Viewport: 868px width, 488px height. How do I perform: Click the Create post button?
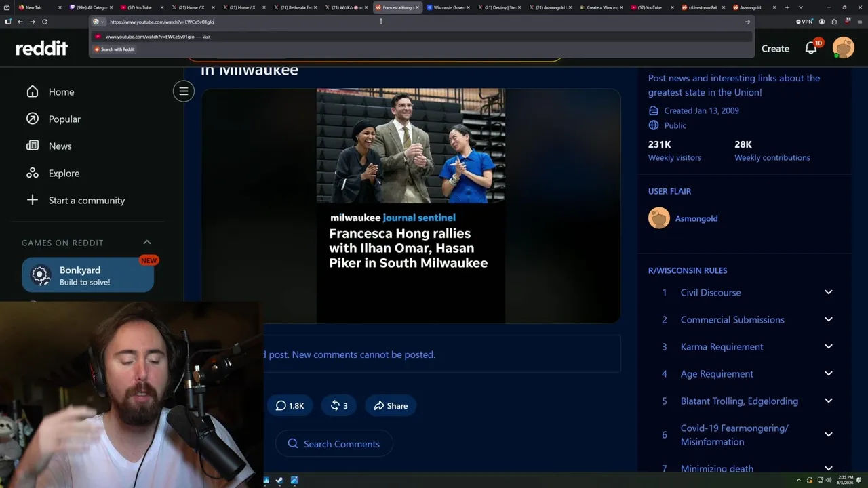(775, 48)
